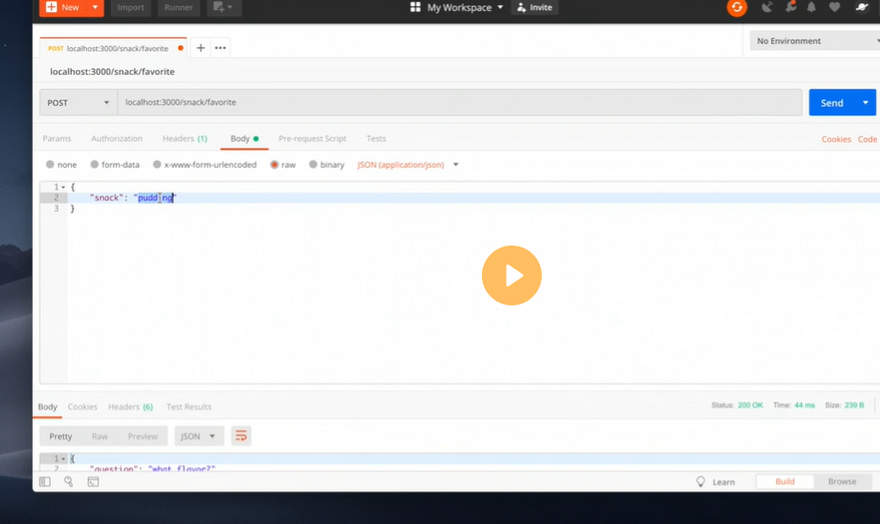880x524 pixels.
Task: Open the JSON (application/json) type dropdown
Action: click(407, 164)
